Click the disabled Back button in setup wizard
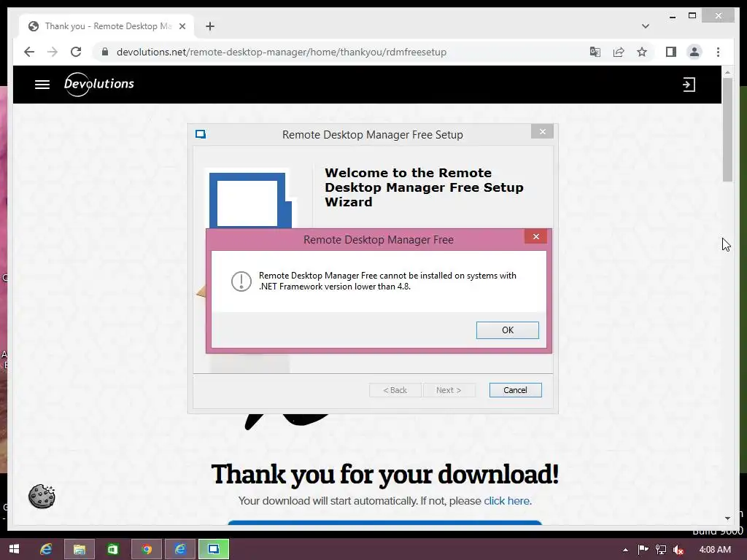This screenshot has height=560, width=747. 395,390
